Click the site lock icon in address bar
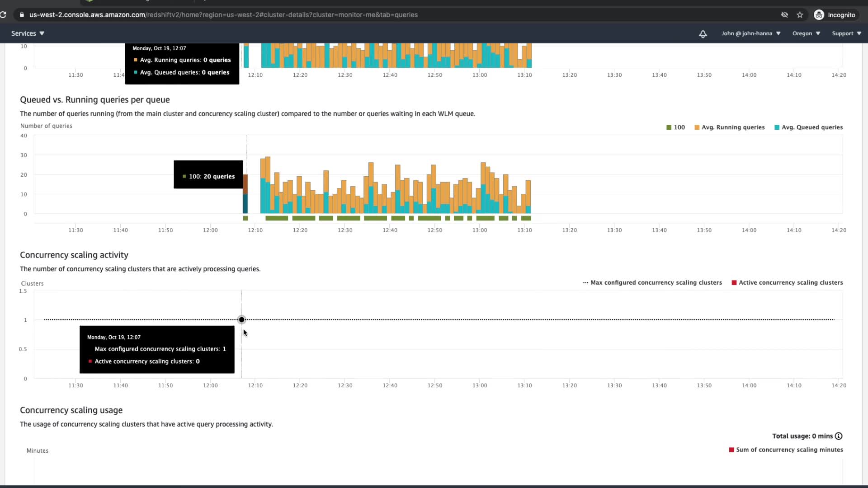Screen dimensions: 868x488 (21, 15)
